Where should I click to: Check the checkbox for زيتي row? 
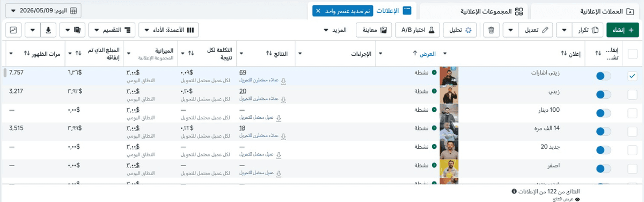click(632, 95)
